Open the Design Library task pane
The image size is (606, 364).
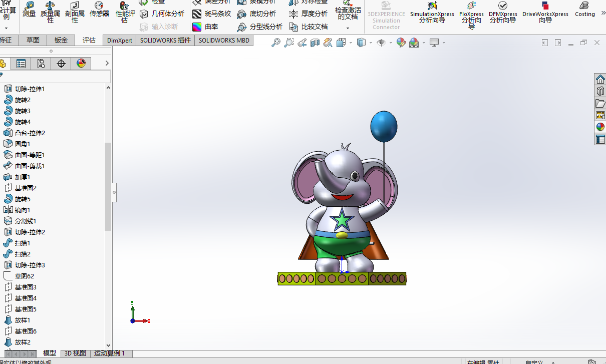600,91
